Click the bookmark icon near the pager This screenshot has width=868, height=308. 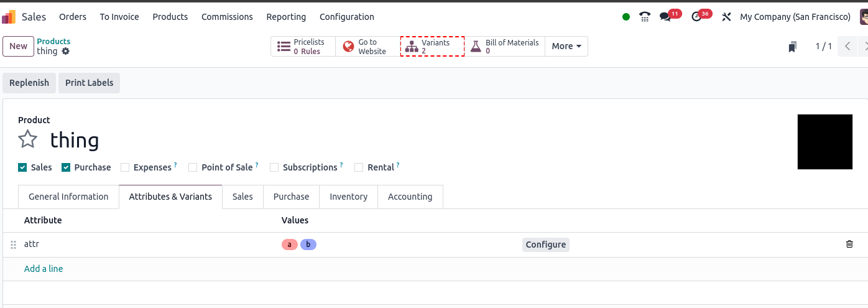(792, 47)
